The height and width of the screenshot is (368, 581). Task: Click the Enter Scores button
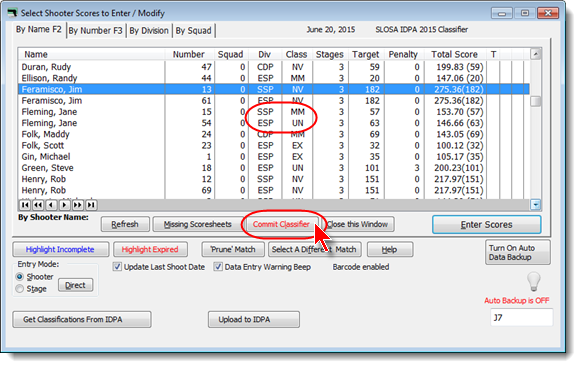click(487, 225)
